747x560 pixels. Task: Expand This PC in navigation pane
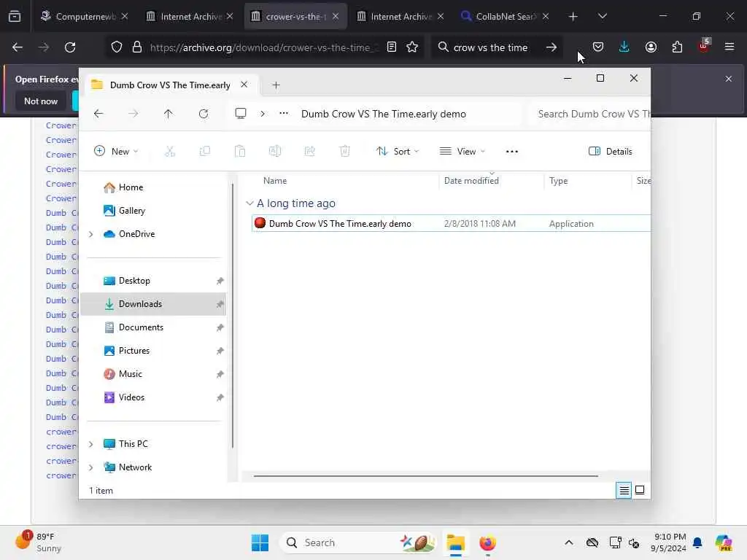tap(91, 444)
